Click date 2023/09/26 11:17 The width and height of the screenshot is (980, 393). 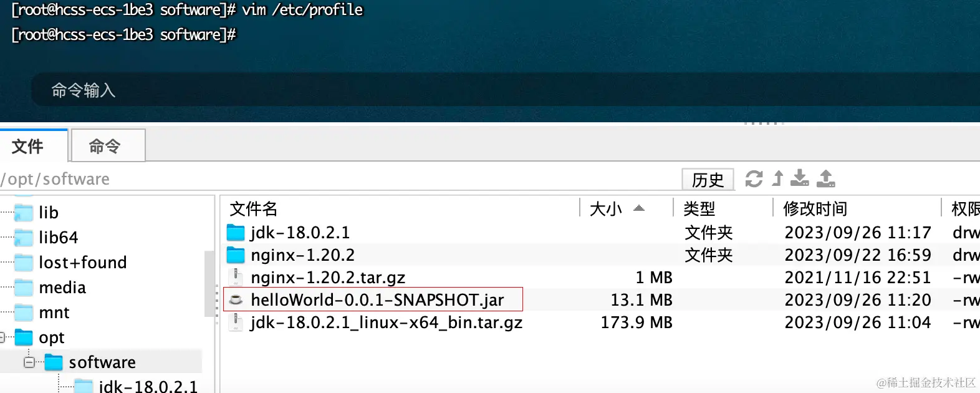pos(858,233)
